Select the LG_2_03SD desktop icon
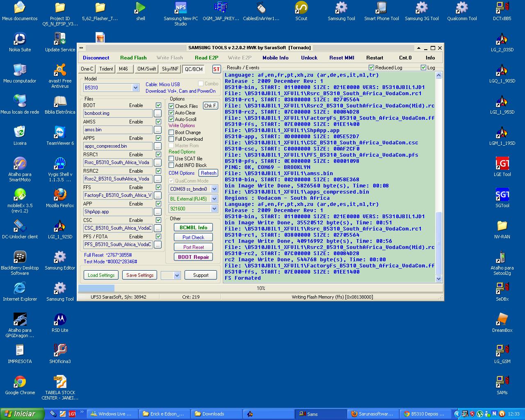The height and width of the screenshot is (420, 525). (502, 42)
